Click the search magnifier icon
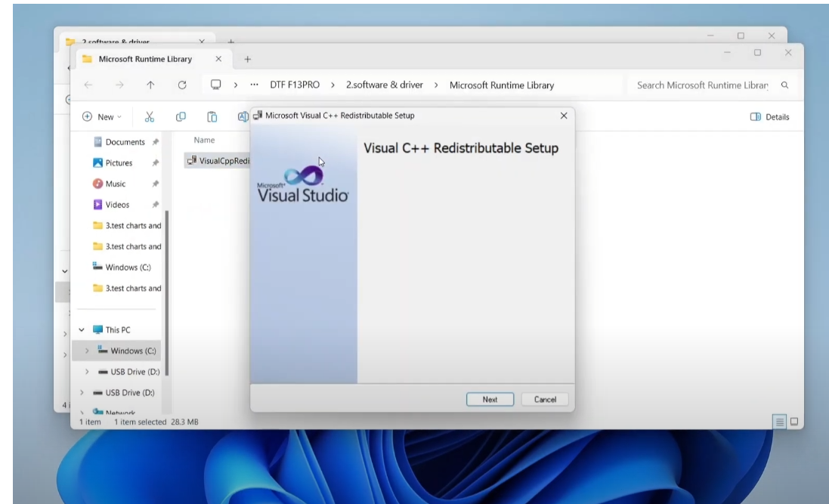Image resolution: width=829 pixels, height=504 pixels. click(x=784, y=85)
